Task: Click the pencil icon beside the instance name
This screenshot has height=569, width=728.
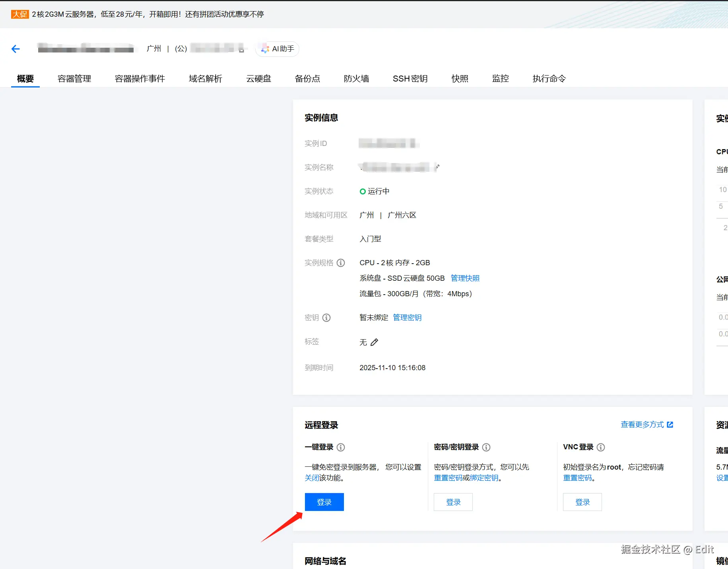Action: (x=437, y=167)
